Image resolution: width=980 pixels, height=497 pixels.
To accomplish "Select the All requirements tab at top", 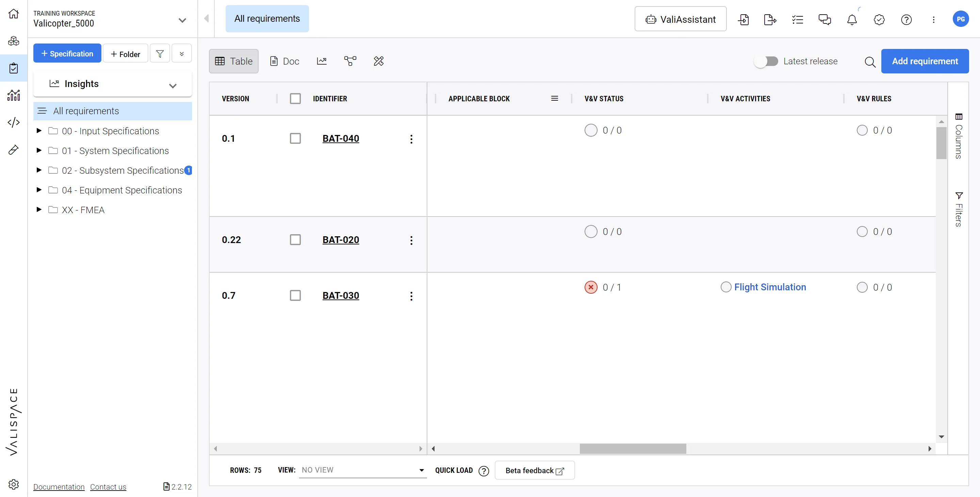I will point(267,19).
